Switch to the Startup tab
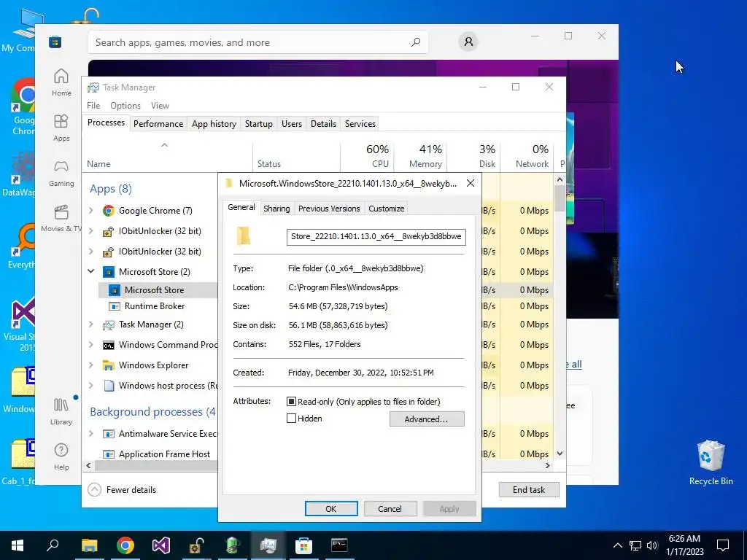Screen dimensions: 747x560 [x=259, y=124]
